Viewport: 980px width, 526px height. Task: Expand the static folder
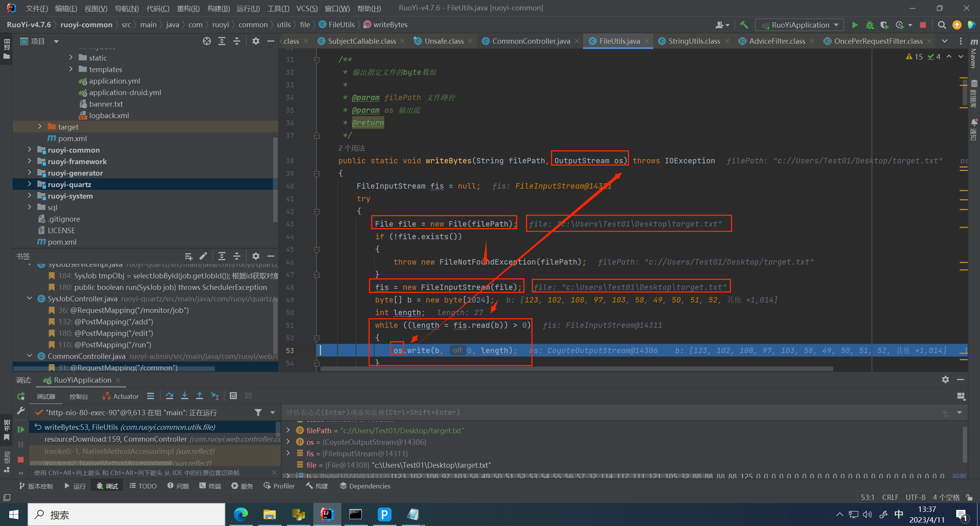pyautogui.click(x=71, y=58)
